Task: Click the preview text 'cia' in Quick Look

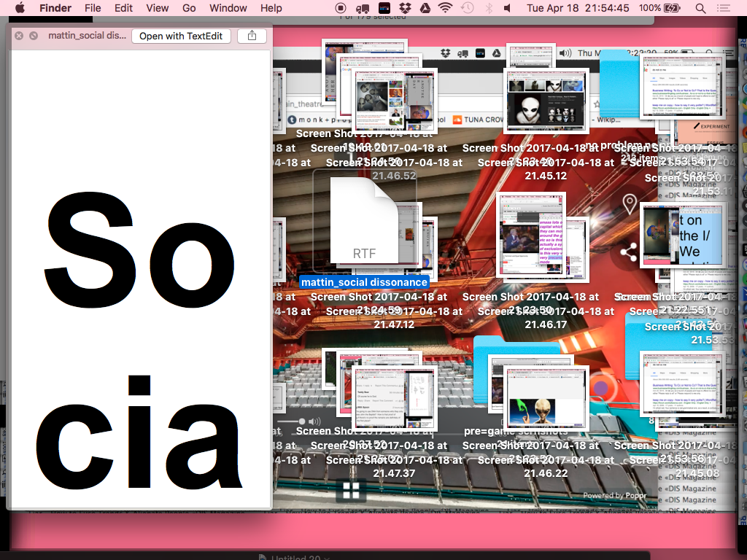Action: [139, 432]
